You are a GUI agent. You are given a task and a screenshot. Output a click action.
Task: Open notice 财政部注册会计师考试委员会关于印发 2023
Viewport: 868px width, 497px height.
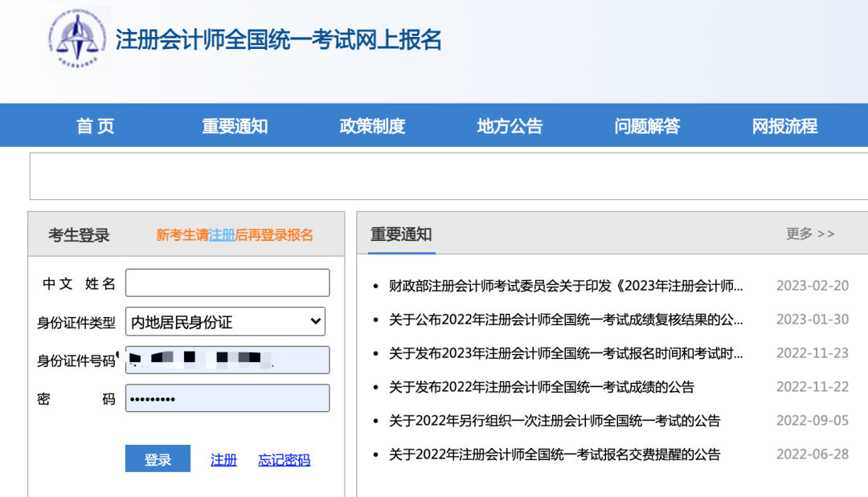(x=566, y=286)
